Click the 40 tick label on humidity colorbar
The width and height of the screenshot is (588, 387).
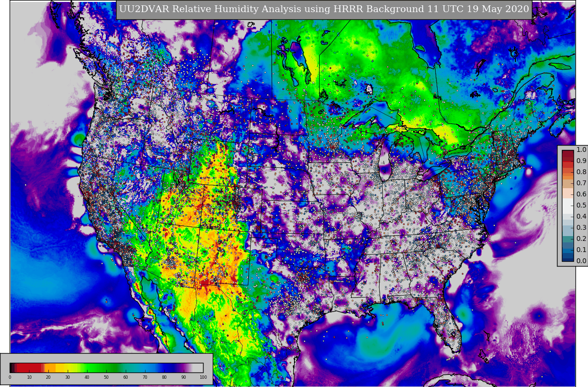coord(87,377)
